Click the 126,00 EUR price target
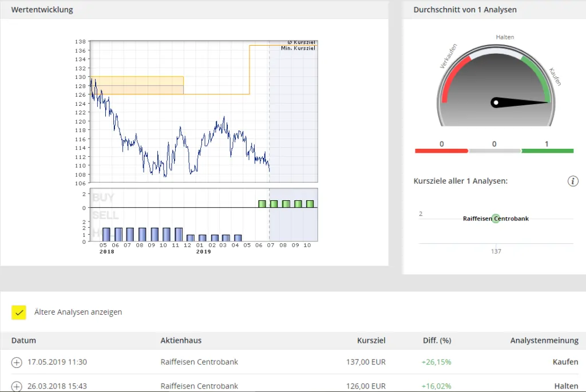 [366, 386]
